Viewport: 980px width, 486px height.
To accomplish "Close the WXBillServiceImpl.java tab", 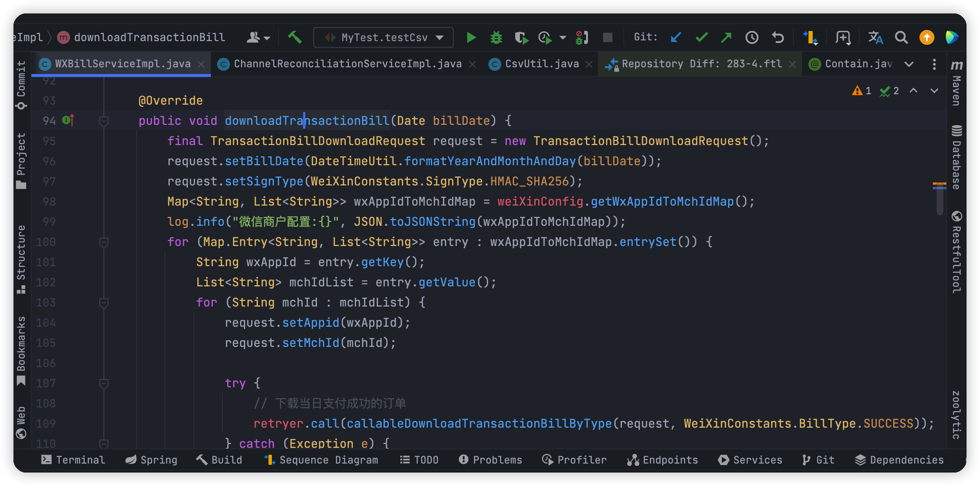I will tap(201, 65).
